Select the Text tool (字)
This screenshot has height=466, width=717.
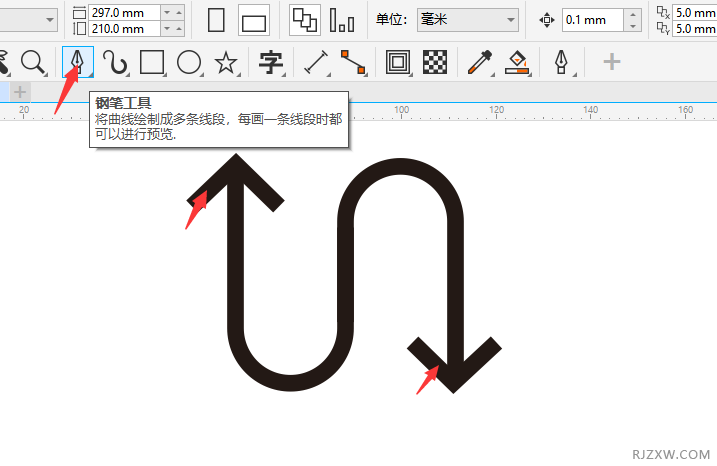271,62
